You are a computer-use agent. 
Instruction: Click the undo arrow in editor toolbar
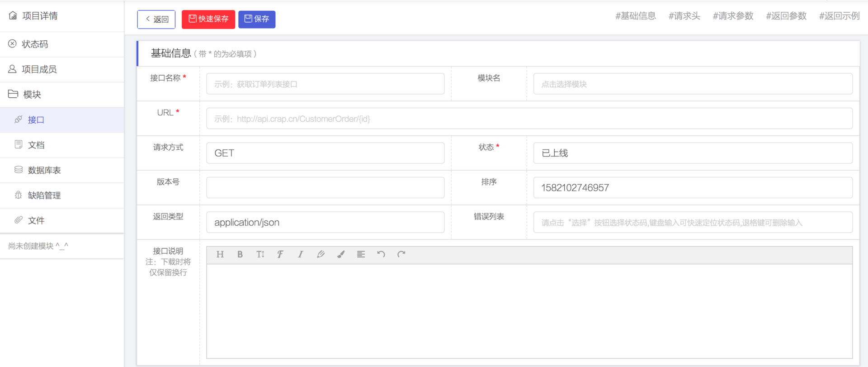pos(381,254)
